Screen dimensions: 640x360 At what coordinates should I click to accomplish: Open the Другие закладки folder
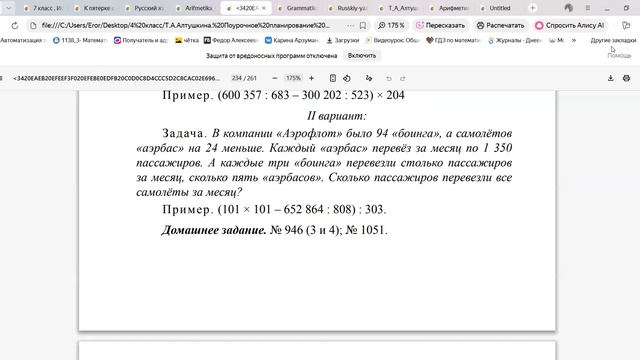point(613,40)
